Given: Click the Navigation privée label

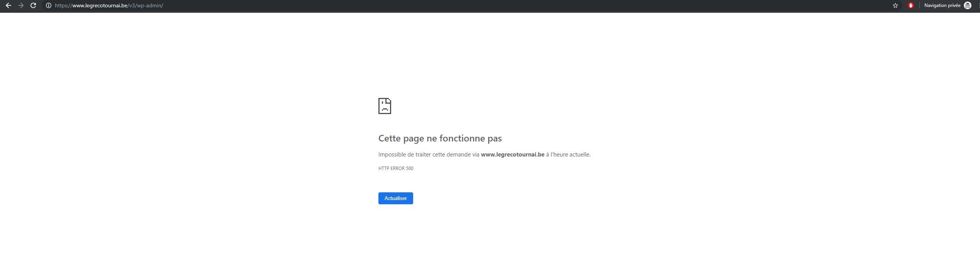Looking at the screenshot, I should click(942, 5).
